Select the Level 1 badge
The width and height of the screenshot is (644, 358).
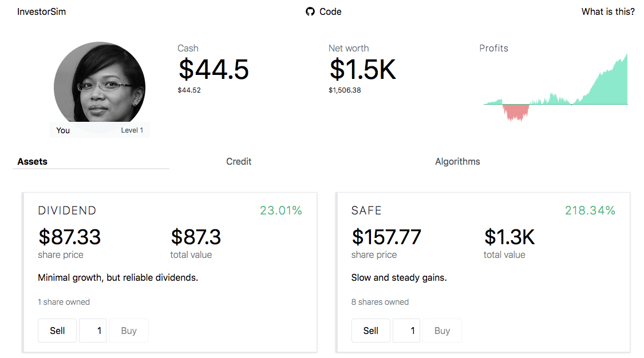(x=132, y=130)
